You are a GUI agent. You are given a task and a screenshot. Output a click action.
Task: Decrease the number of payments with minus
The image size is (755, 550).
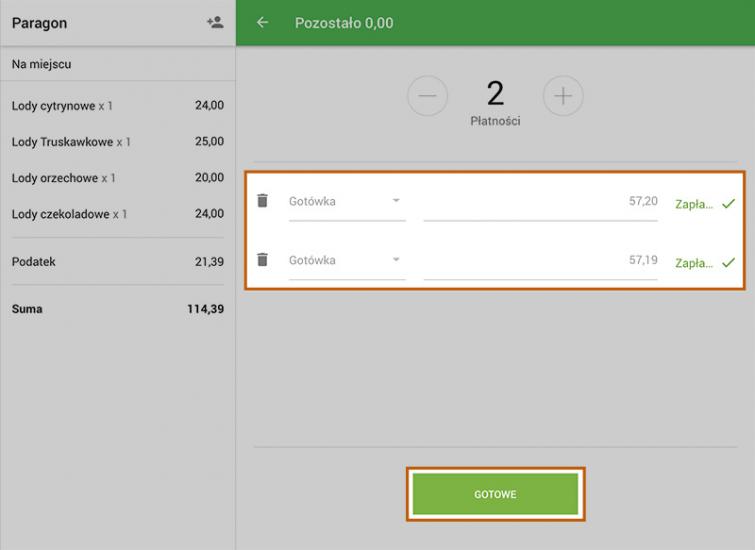click(427, 96)
